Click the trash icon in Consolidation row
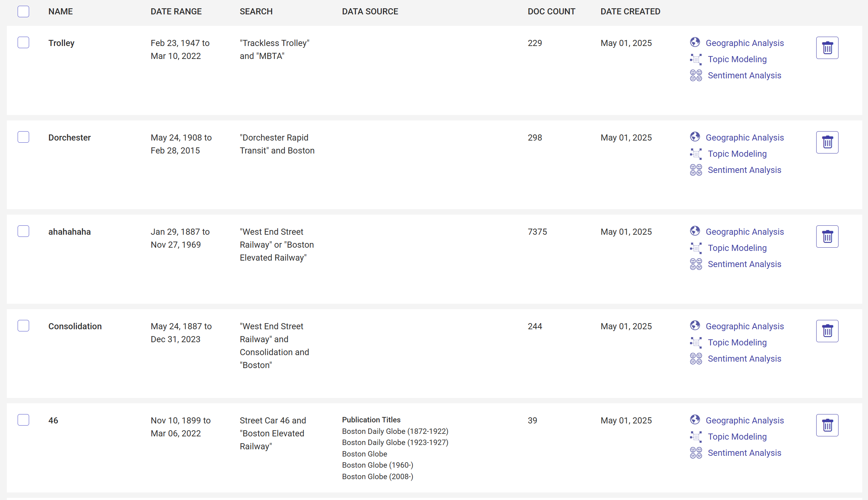Image resolution: width=868 pixels, height=500 pixels. point(827,331)
